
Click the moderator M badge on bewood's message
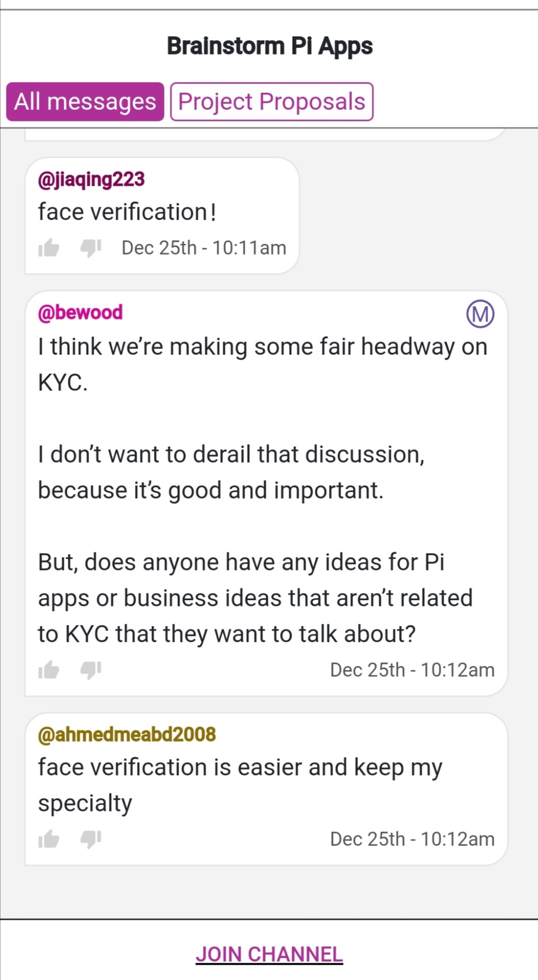480,314
